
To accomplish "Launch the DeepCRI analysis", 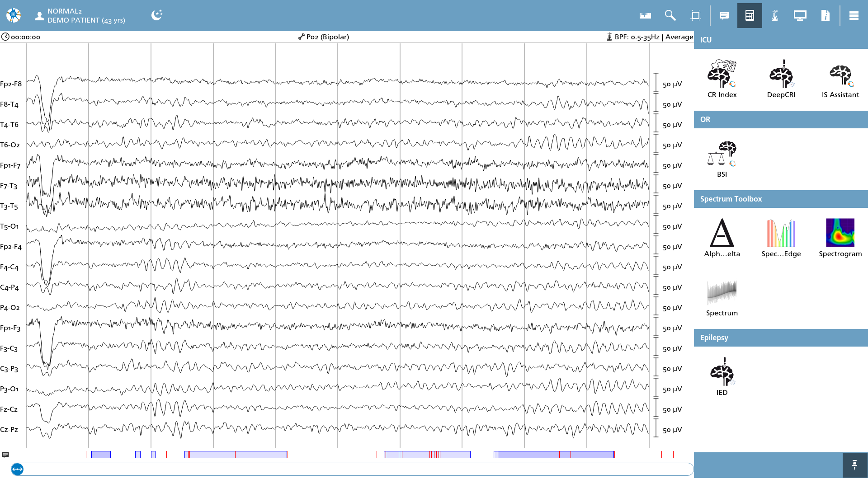I will point(781,79).
